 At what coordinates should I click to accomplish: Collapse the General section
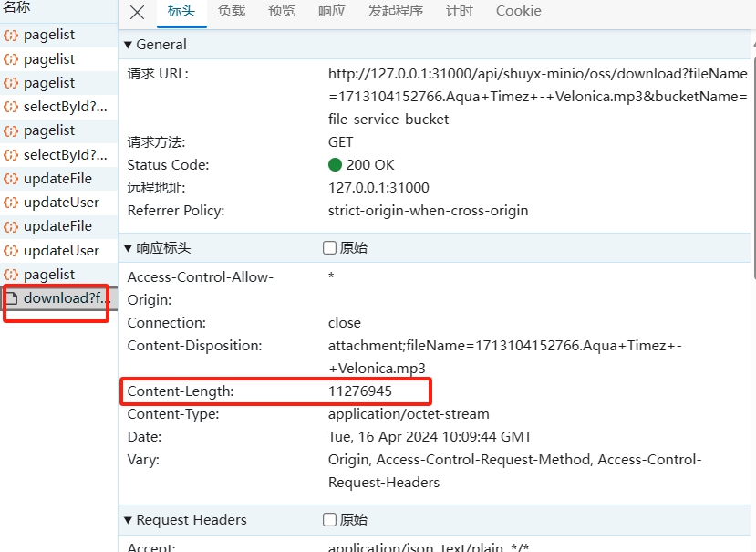coord(129,45)
